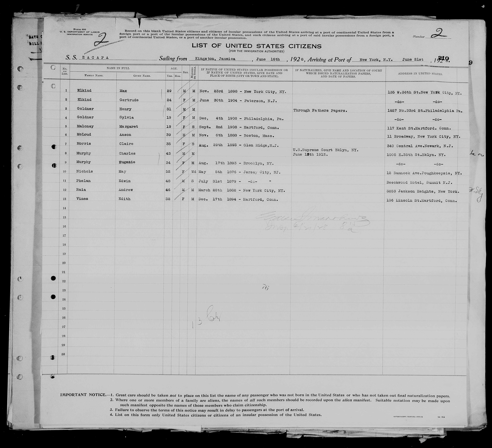Image resolution: width=492 pixels, height=448 pixels.
Task: Click birth entry March 28th 1882 New York City
Action: [x=242, y=190]
